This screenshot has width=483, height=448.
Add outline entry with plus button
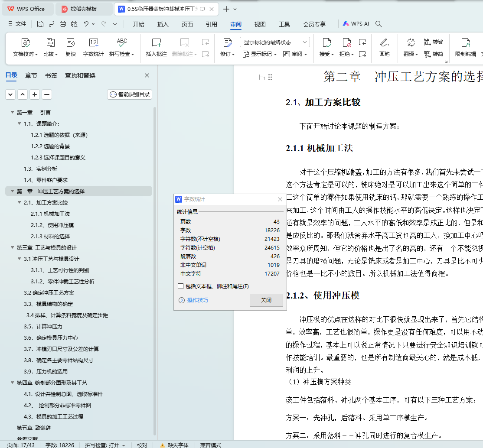(x=35, y=94)
